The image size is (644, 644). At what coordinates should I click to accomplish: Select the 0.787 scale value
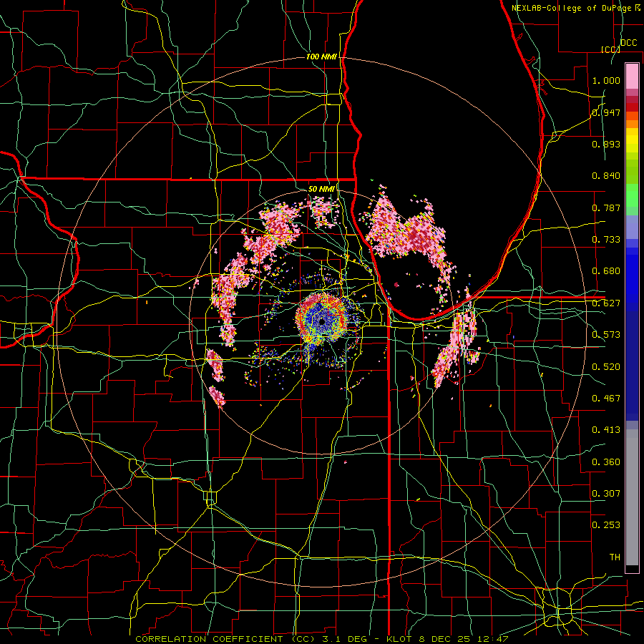[x=606, y=208]
